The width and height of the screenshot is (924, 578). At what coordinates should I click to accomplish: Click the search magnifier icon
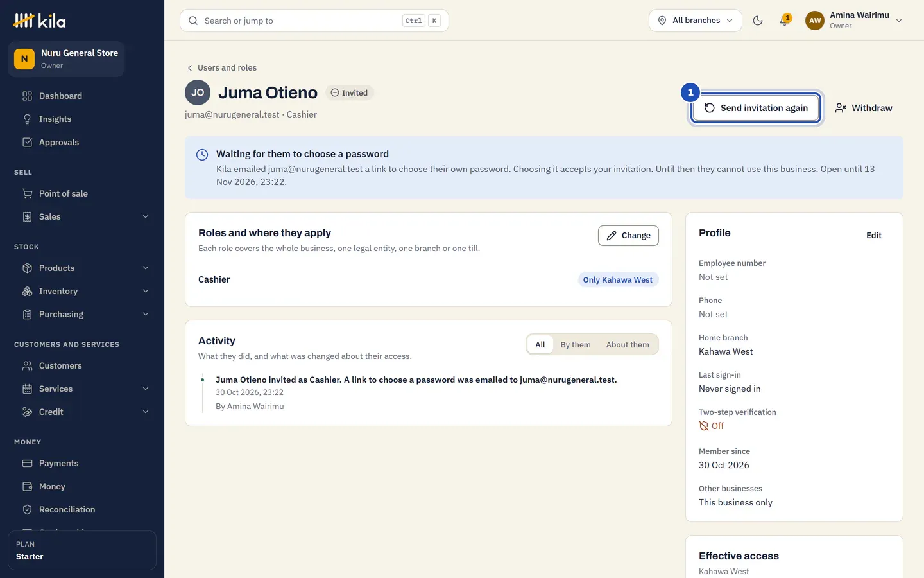pos(193,21)
